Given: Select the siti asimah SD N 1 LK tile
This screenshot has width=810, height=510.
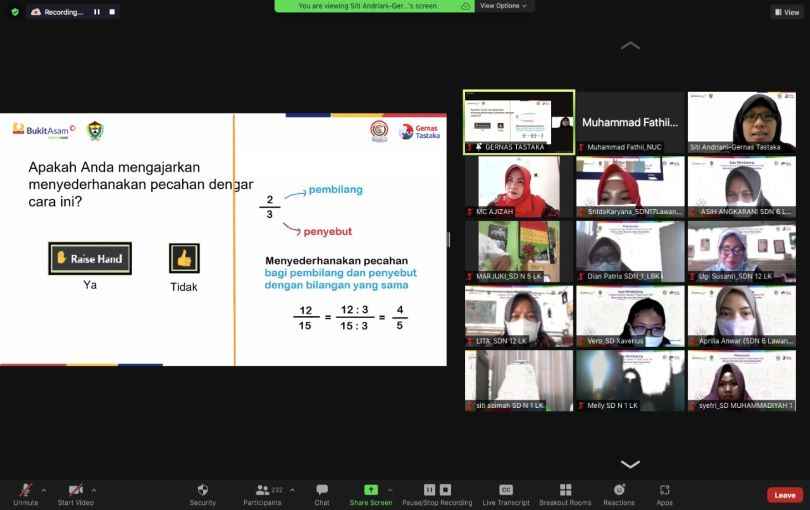Looking at the screenshot, I should pos(519,381).
